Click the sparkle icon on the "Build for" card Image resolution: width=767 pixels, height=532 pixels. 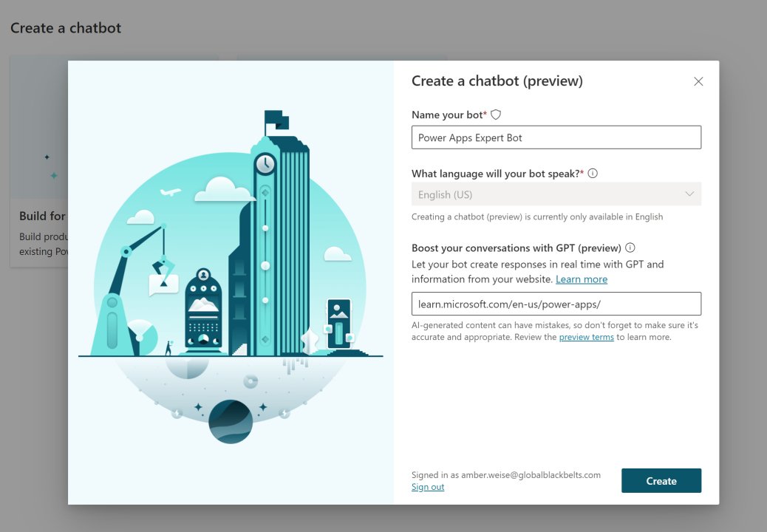[x=46, y=157]
